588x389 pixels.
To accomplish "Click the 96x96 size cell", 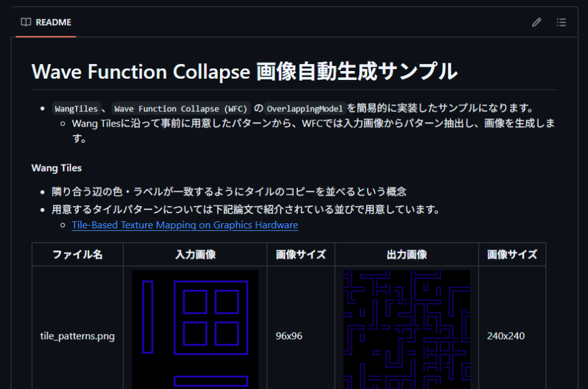I will 289,336.
